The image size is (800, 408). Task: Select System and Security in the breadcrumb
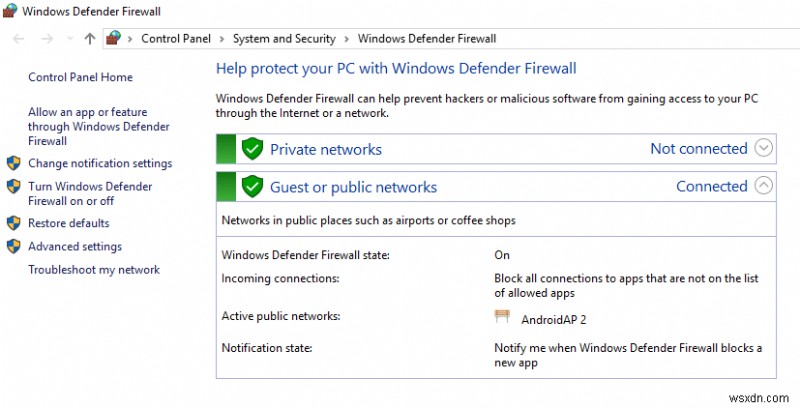click(284, 39)
